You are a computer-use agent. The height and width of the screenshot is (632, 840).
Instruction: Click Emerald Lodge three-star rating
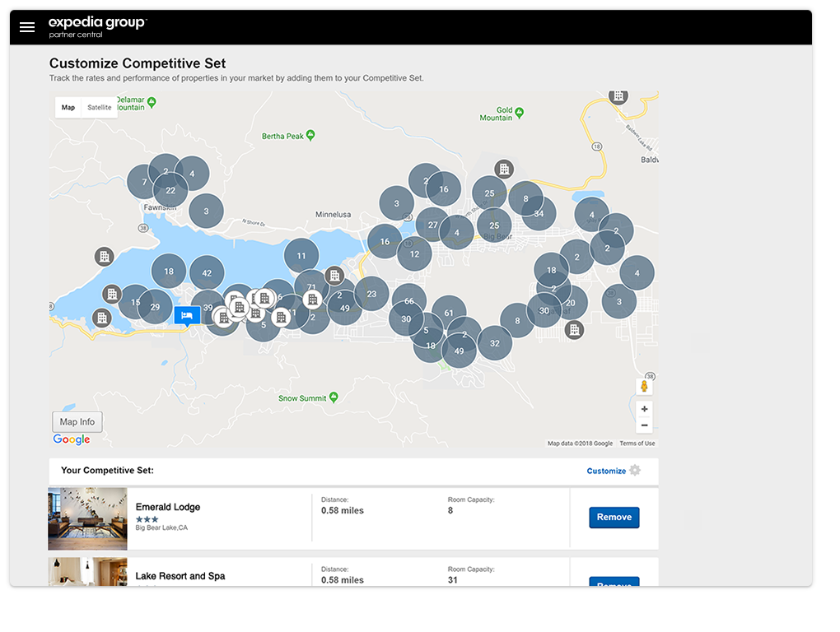(147, 519)
